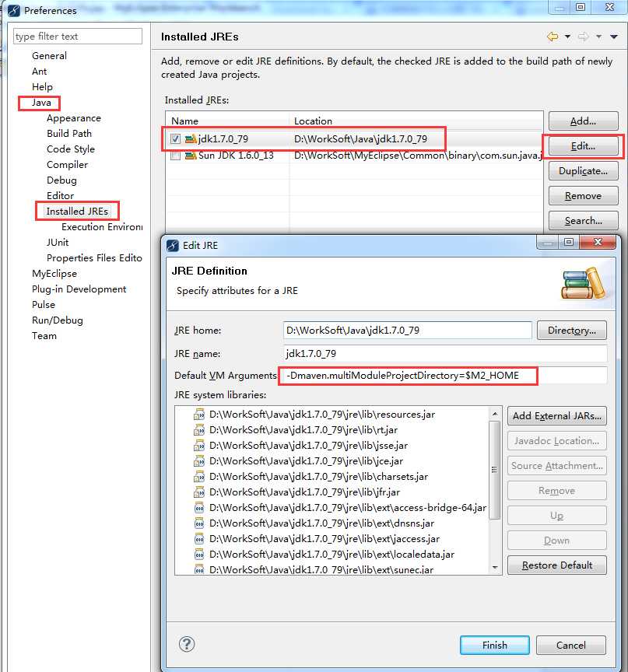Click library list scrollbar up arrow
628x672 pixels.
point(495,414)
